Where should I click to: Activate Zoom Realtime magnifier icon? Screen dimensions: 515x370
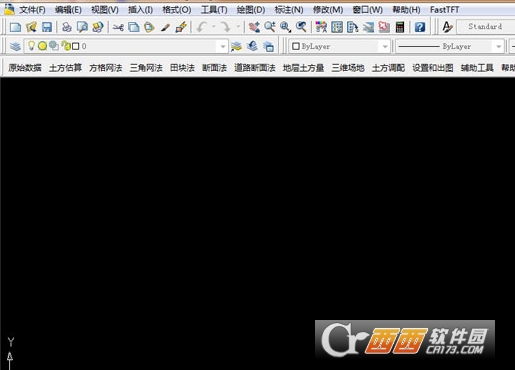pyautogui.click(x=270, y=27)
